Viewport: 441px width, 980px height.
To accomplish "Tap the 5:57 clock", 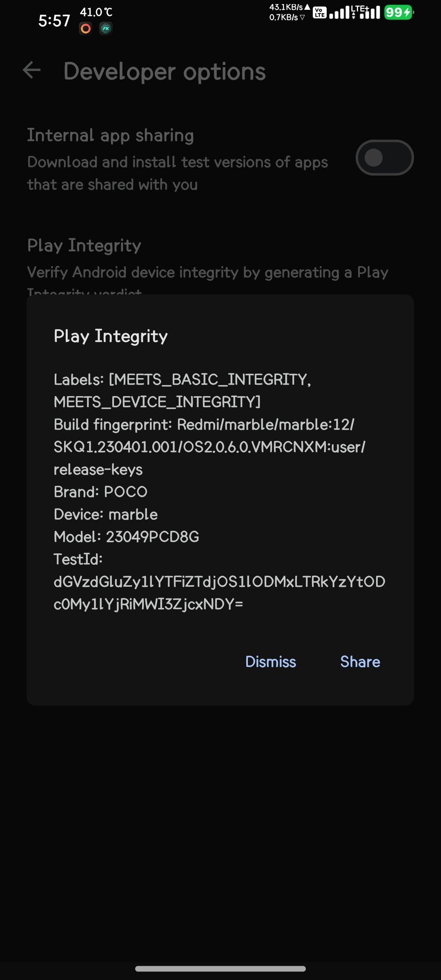I will [x=54, y=20].
